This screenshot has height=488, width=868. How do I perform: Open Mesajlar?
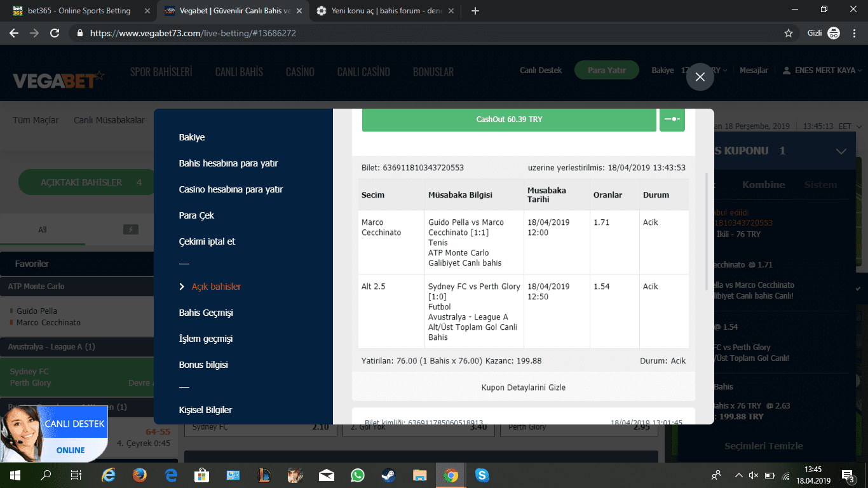pos(754,71)
